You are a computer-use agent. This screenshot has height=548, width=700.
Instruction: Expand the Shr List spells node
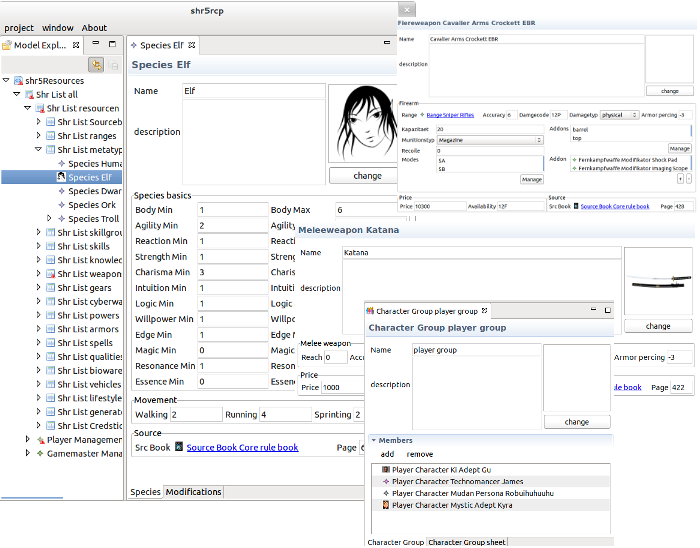(38, 342)
